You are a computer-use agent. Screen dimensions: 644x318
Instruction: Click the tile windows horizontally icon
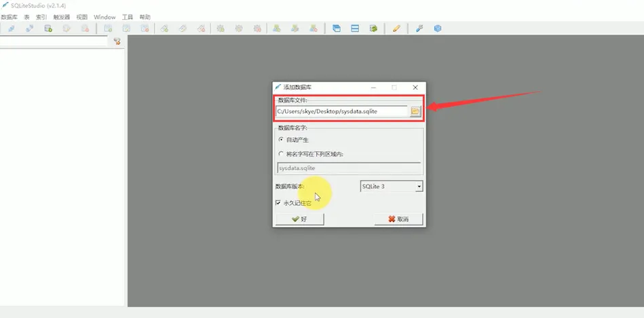tap(355, 29)
